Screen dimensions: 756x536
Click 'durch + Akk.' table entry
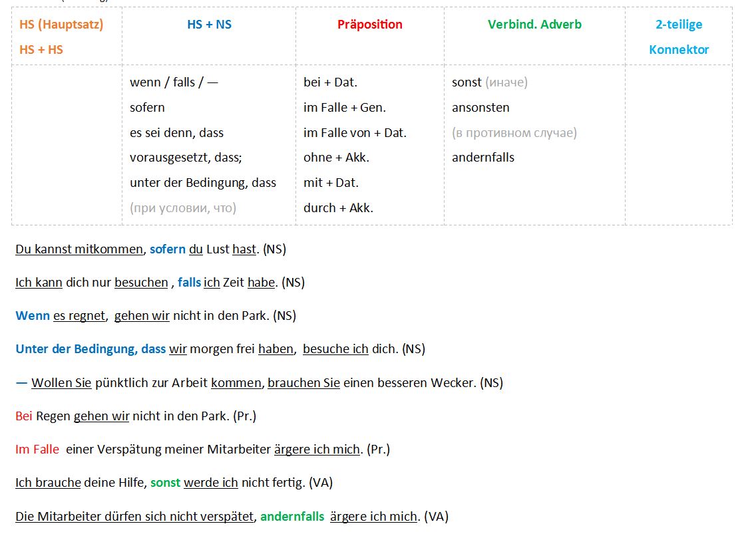coord(338,208)
